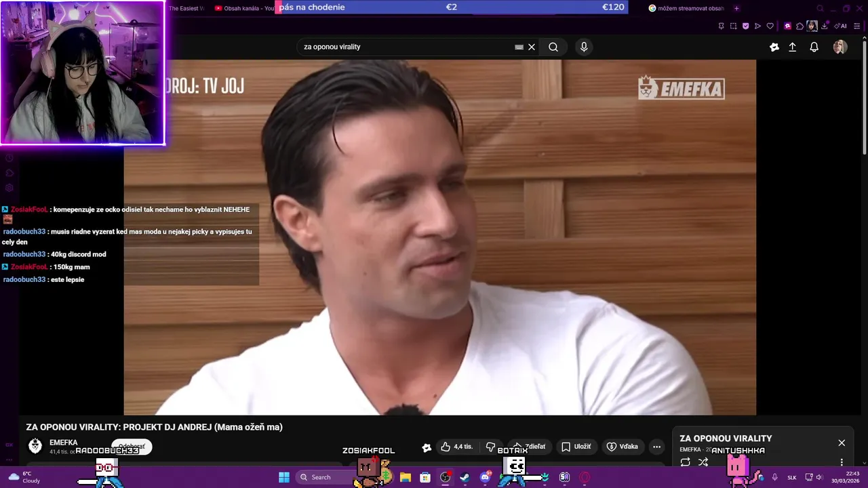Open File Explorer from the taskbar

click(x=406, y=477)
